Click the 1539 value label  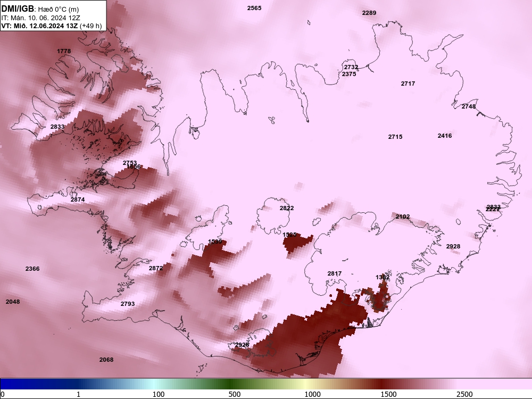[x=215, y=242]
